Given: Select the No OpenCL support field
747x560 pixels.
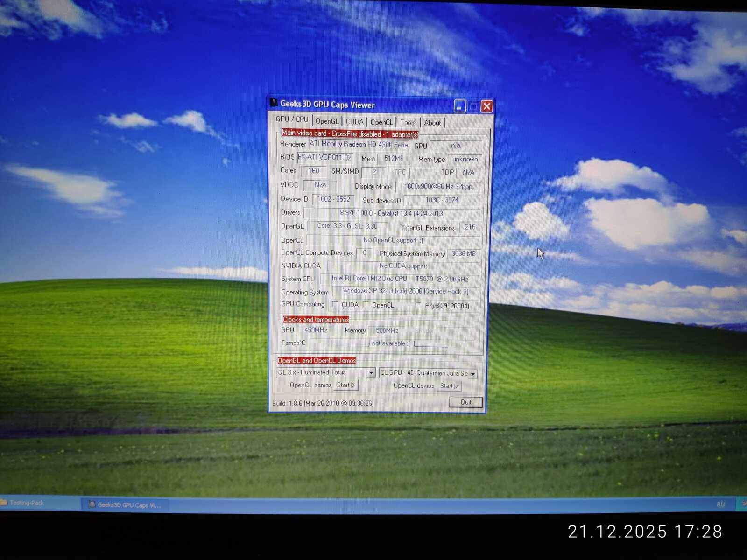Looking at the screenshot, I should (393, 240).
